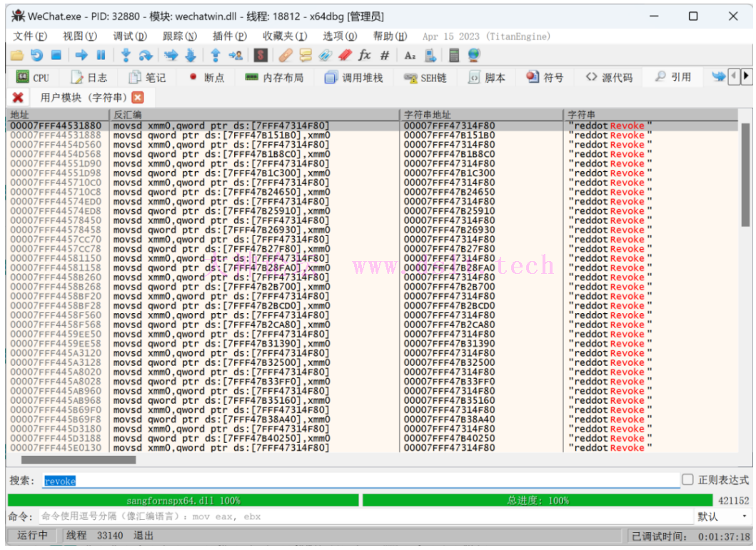This screenshot has height=550, width=756.
Task: Click the Trace into toolbar icon
Action: point(171,56)
